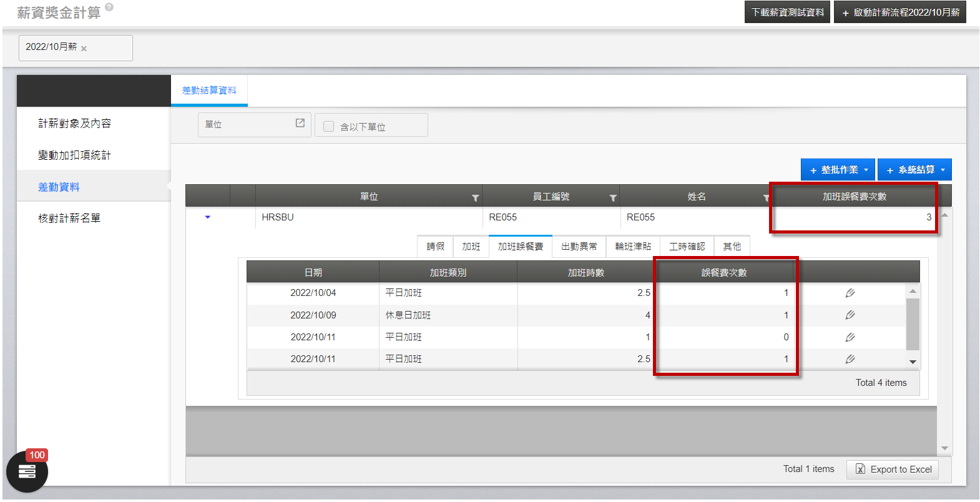Open the 單位 picker popup icon
Viewport: 980px width, 502px height.
pyautogui.click(x=300, y=123)
